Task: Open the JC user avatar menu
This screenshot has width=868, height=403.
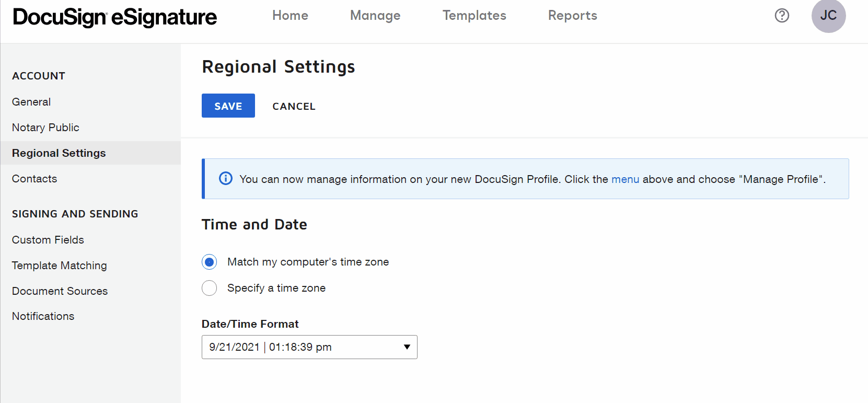Action: [828, 16]
